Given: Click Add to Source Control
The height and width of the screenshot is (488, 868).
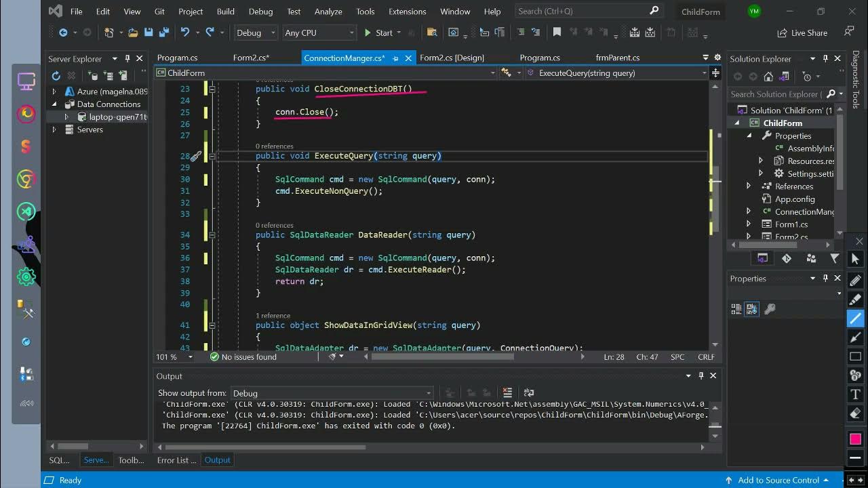Looking at the screenshot, I should (x=778, y=480).
